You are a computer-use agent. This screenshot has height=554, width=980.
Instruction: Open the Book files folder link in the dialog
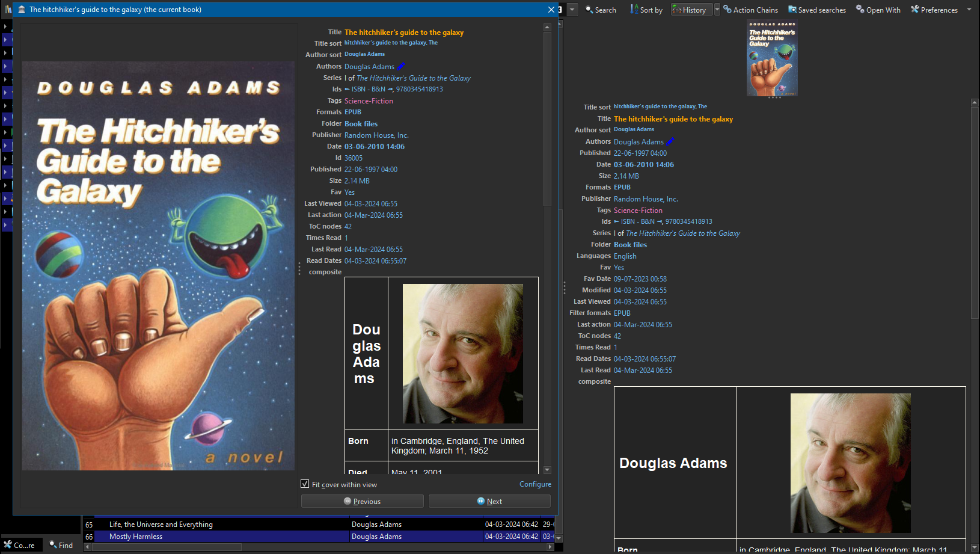click(x=361, y=124)
